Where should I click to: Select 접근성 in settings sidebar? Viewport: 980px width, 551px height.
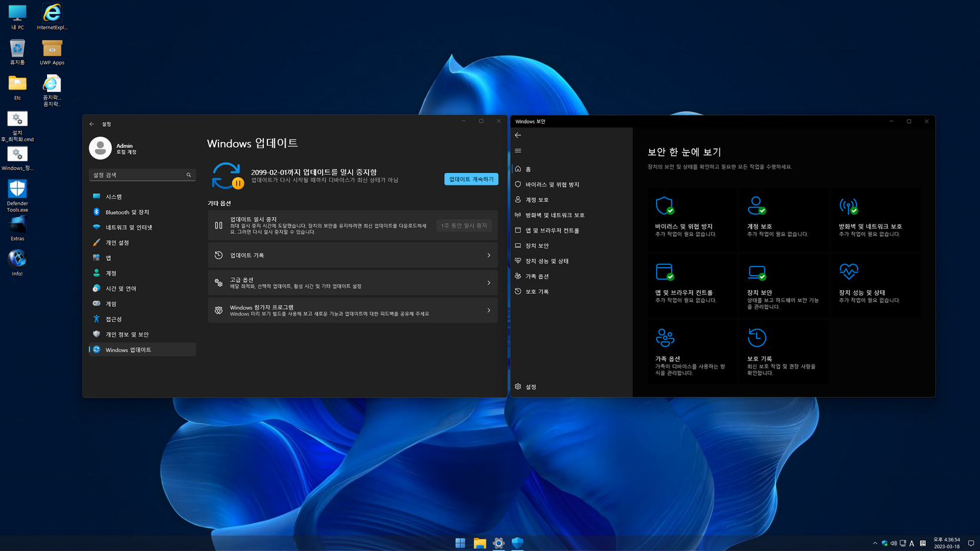point(142,319)
